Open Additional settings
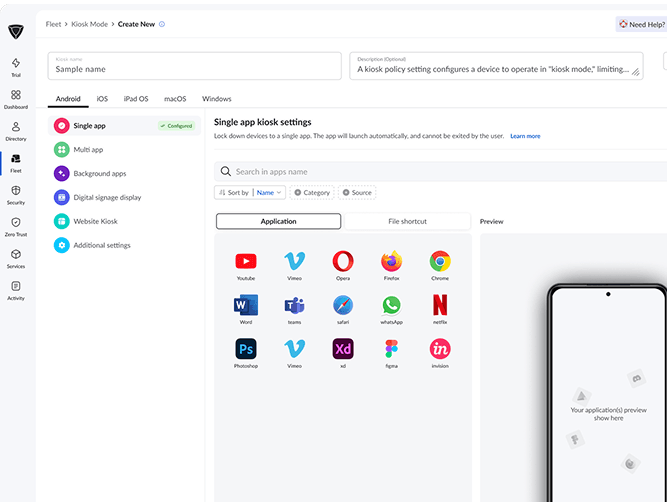 point(124,245)
